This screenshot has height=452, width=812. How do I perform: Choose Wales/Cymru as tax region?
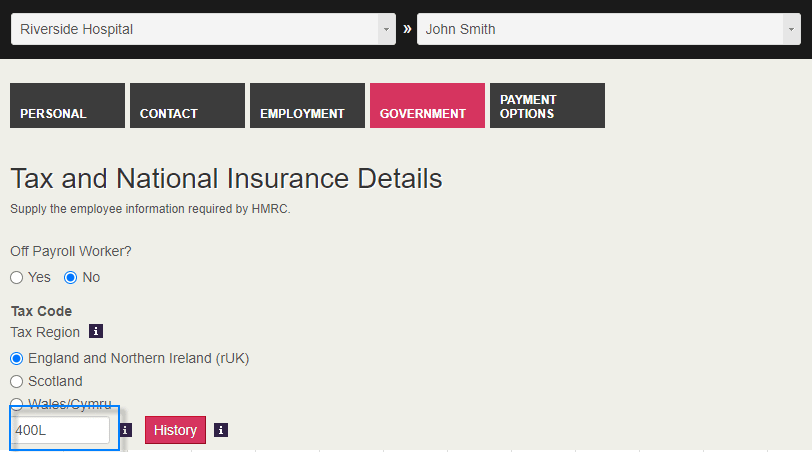click(17, 404)
